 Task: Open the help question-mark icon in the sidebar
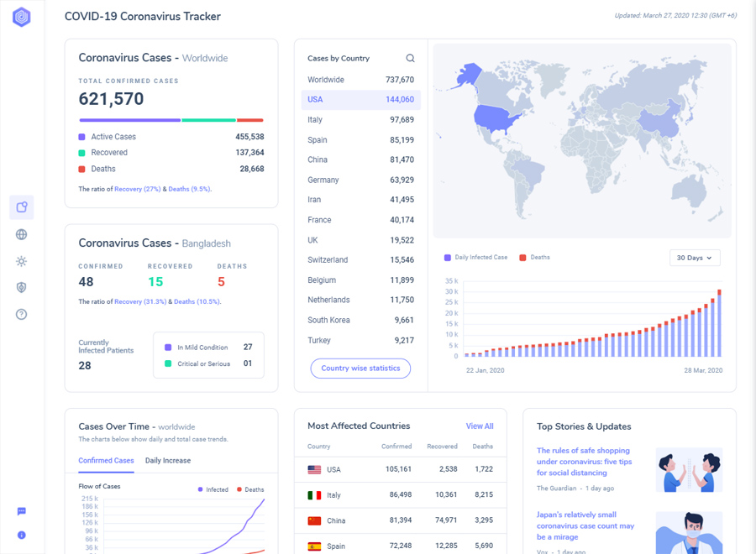[x=21, y=314]
